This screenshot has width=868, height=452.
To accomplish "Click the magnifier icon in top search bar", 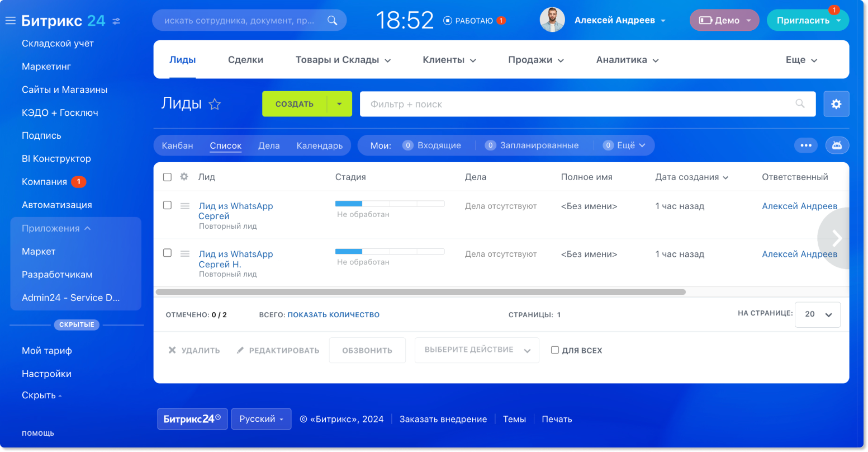I will [332, 21].
